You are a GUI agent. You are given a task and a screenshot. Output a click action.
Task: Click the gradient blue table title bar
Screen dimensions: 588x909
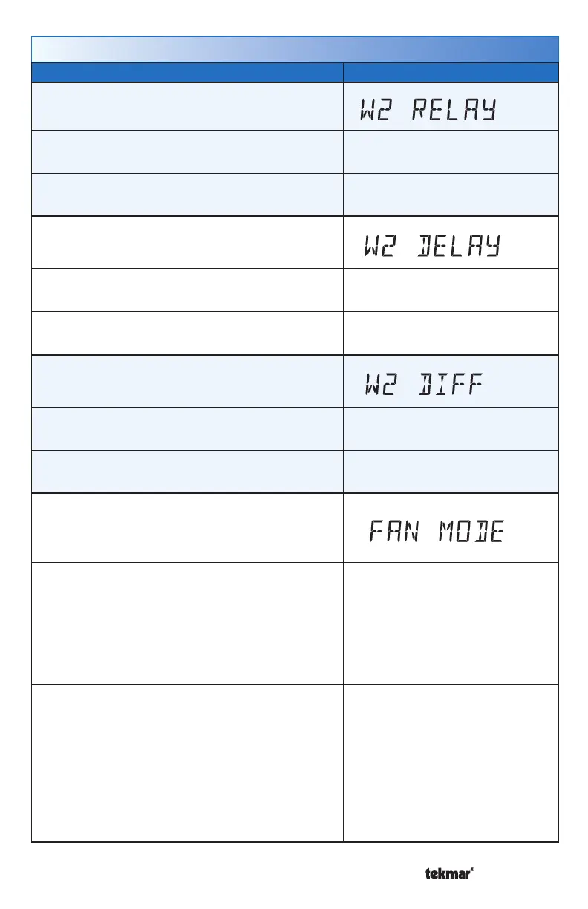295,49
